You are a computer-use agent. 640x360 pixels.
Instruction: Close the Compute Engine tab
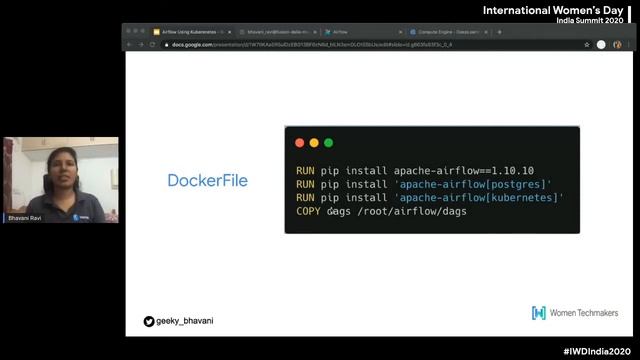click(486, 32)
